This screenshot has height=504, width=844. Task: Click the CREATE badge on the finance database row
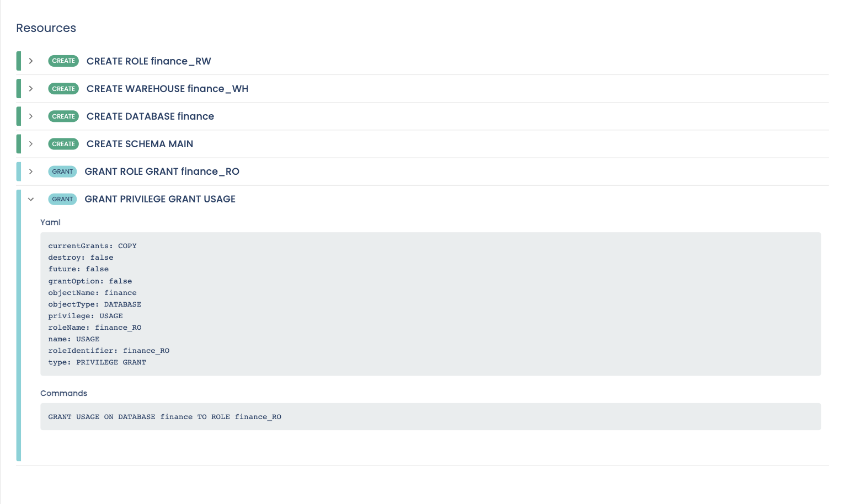pos(63,116)
